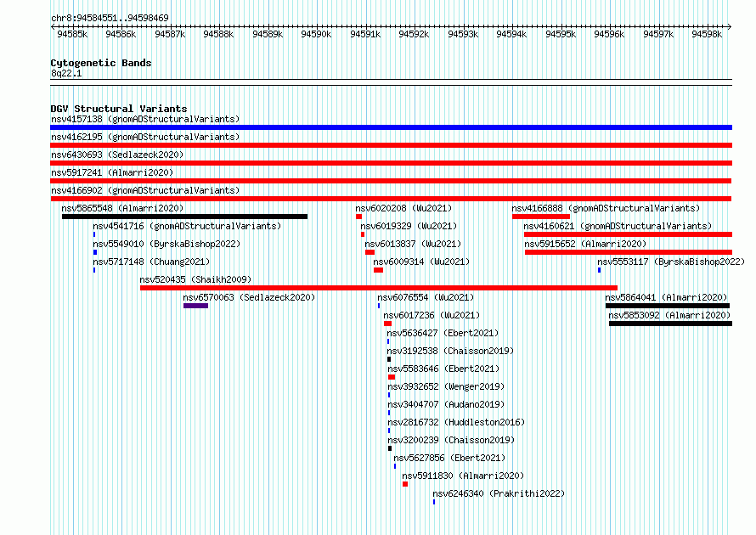Click the 94598k ruler position label
This screenshot has width=756, height=535.
point(707,34)
